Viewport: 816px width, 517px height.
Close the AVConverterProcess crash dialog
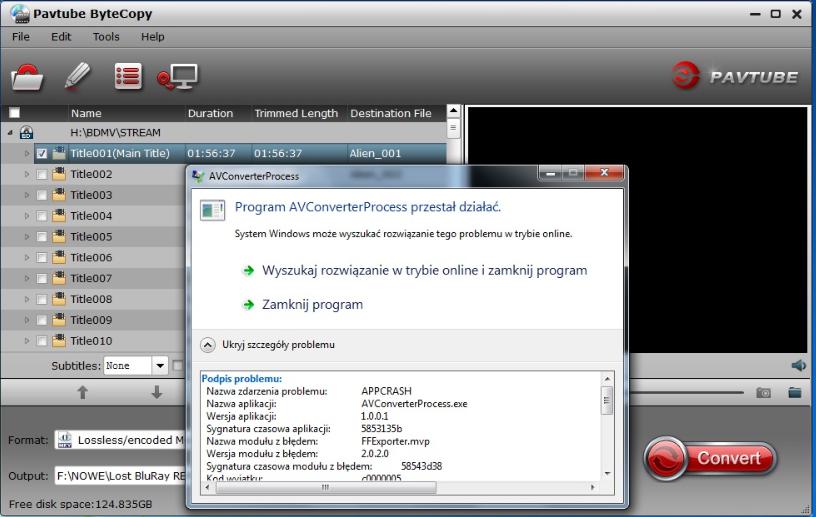(x=604, y=172)
